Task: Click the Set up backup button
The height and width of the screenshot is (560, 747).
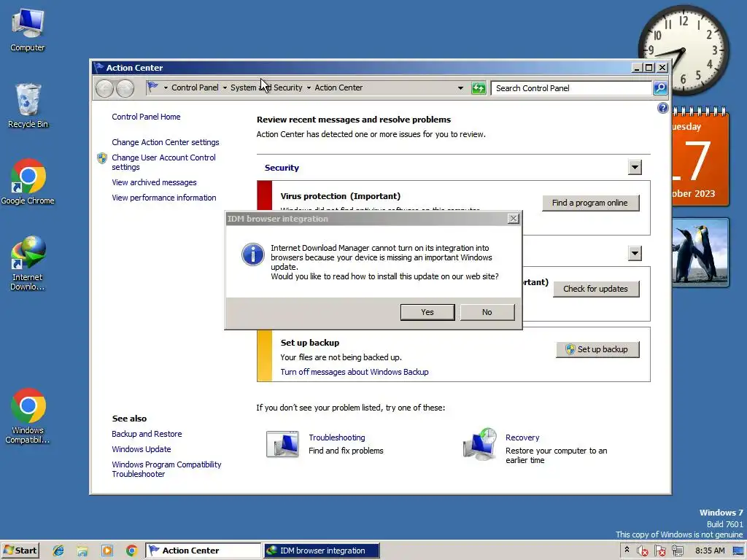Action: 597,349
